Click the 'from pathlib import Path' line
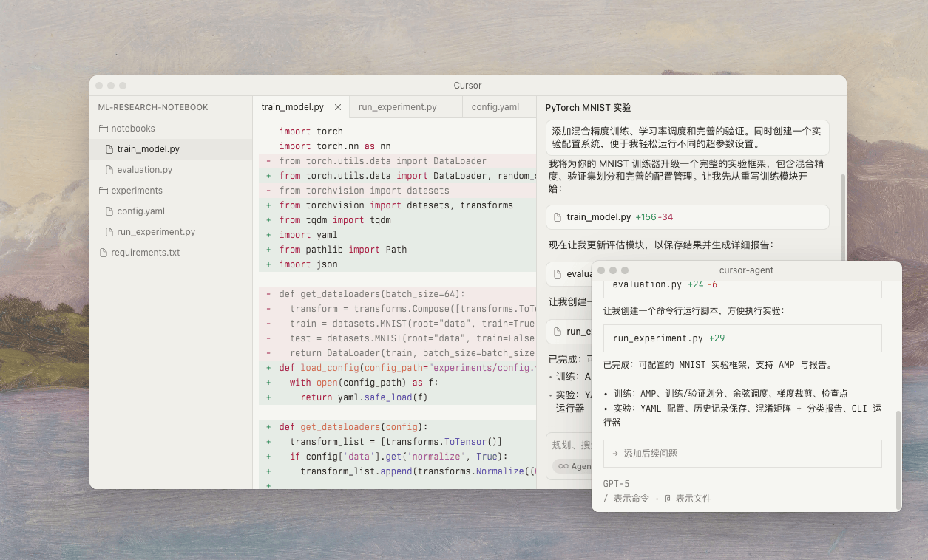 tap(397, 250)
